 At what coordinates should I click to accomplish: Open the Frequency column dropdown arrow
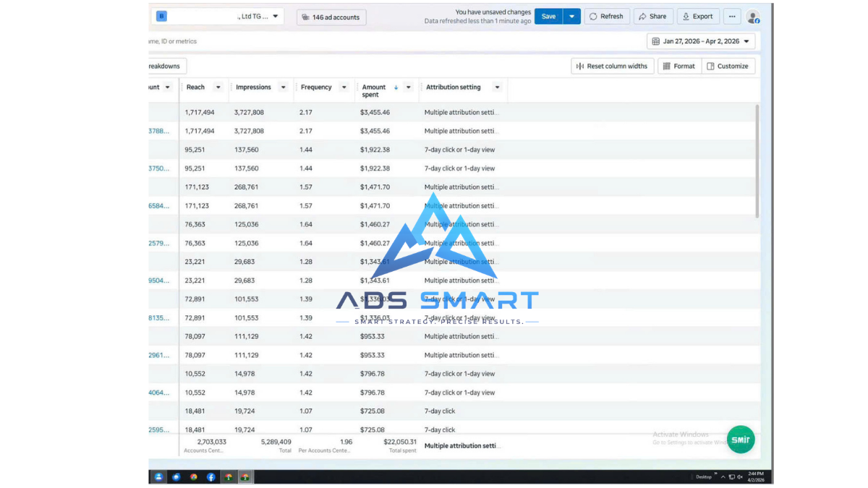pos(345,87)
